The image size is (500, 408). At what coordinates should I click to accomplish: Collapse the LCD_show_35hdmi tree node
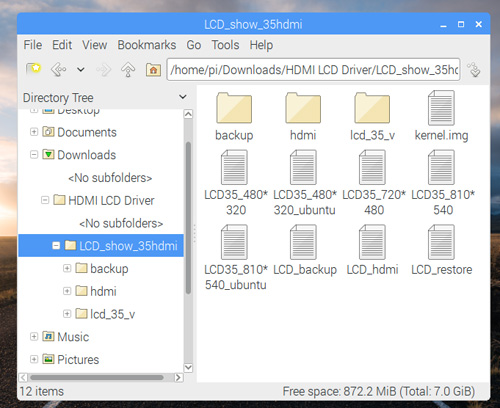[56, 246]
